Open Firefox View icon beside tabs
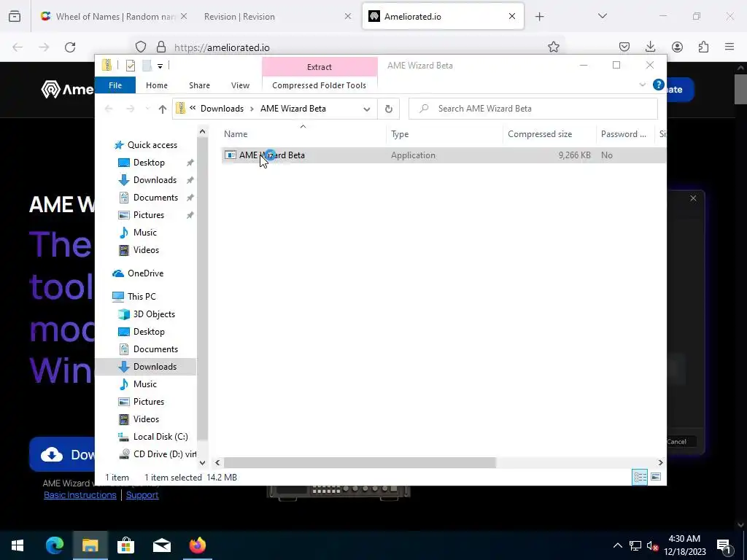The image size is (747, 560). (x=15, y=16)
